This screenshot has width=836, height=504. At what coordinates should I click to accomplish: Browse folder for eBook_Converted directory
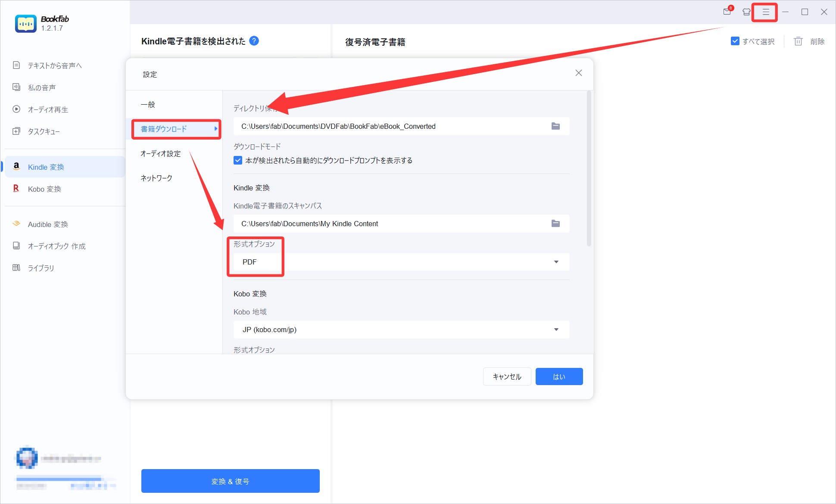pos(555,126)
